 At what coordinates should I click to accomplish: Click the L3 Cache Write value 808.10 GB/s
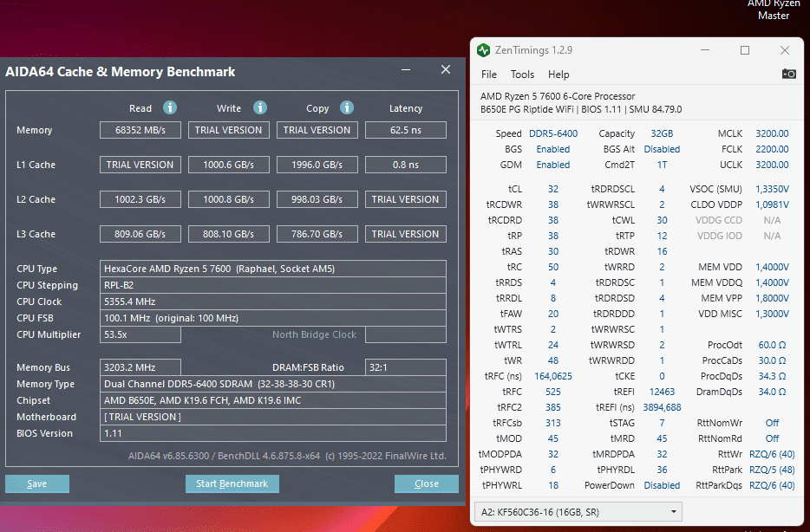coord(228,234)
